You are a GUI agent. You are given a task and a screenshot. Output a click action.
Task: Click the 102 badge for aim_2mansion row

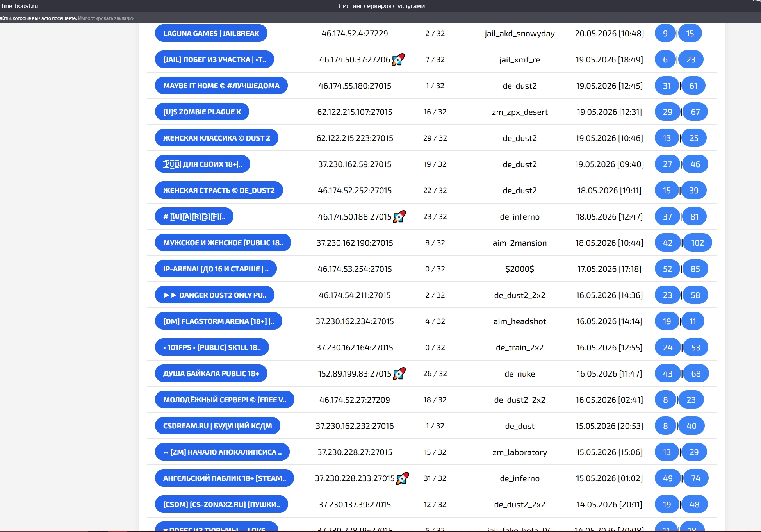click(697, 243)
